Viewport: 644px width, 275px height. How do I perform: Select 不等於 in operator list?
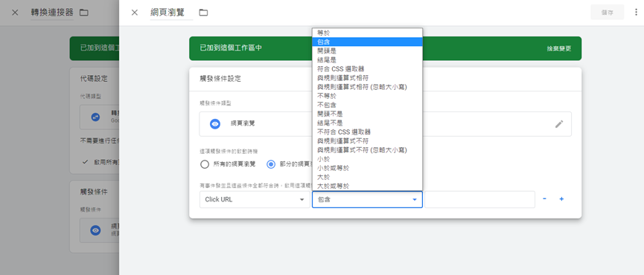point(367,96)
